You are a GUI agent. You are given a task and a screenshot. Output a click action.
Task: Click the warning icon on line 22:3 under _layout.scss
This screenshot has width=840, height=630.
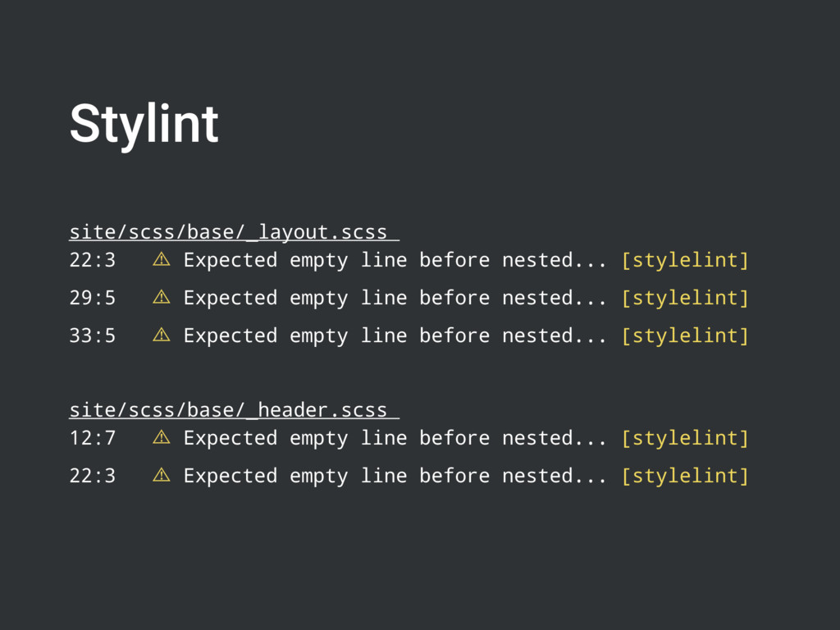pos(162,260)
